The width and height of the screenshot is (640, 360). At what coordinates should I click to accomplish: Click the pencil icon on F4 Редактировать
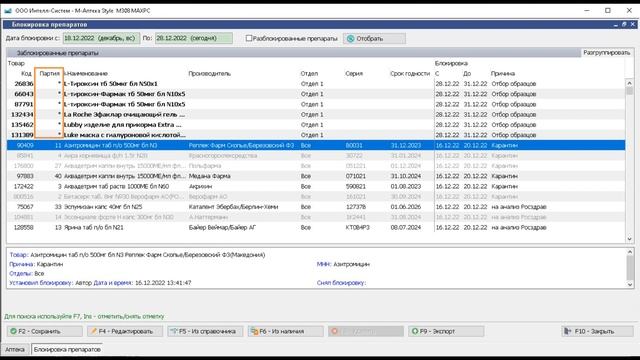[x=93, y=331]
